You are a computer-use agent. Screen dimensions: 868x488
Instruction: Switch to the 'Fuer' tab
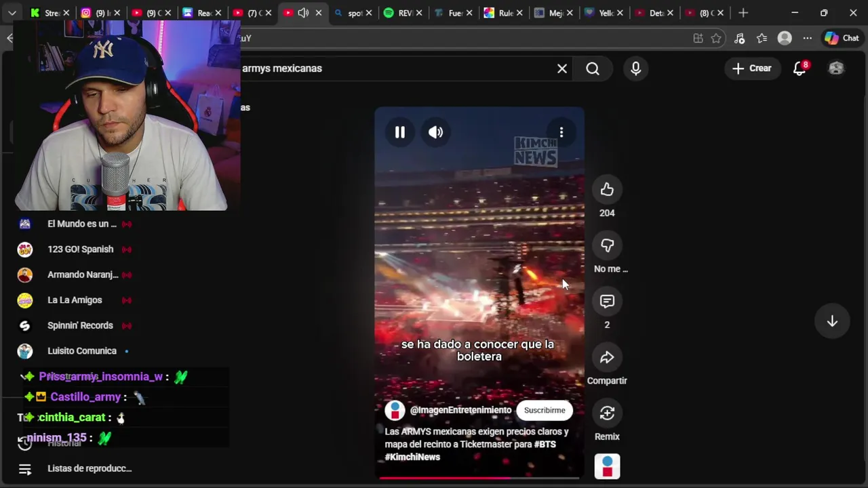[454, 13]
